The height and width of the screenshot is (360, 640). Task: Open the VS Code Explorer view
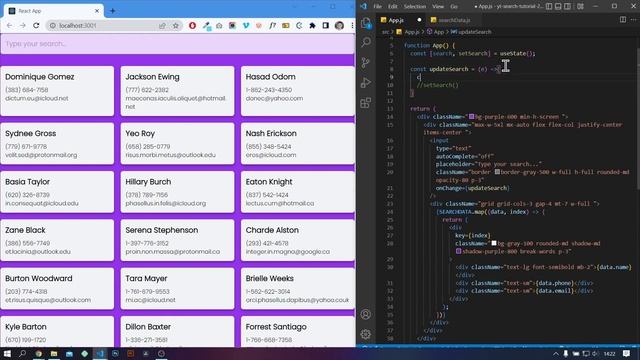[366, 23]
